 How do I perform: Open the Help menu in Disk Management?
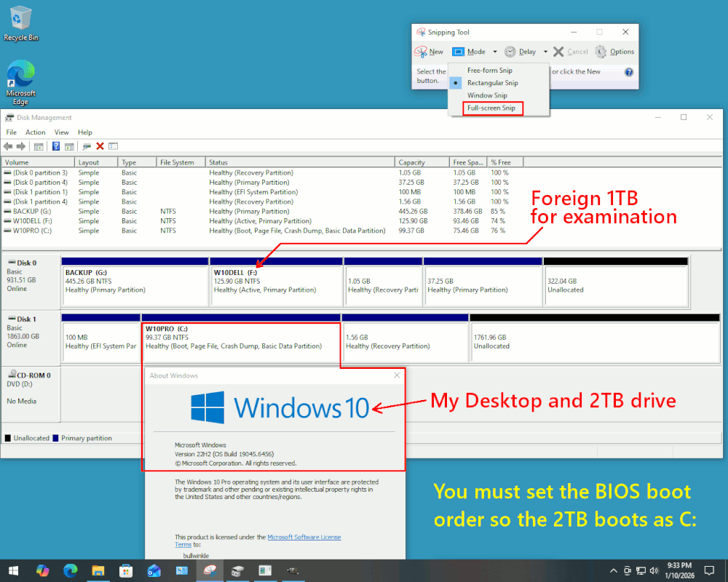click(x=85, y=132)
